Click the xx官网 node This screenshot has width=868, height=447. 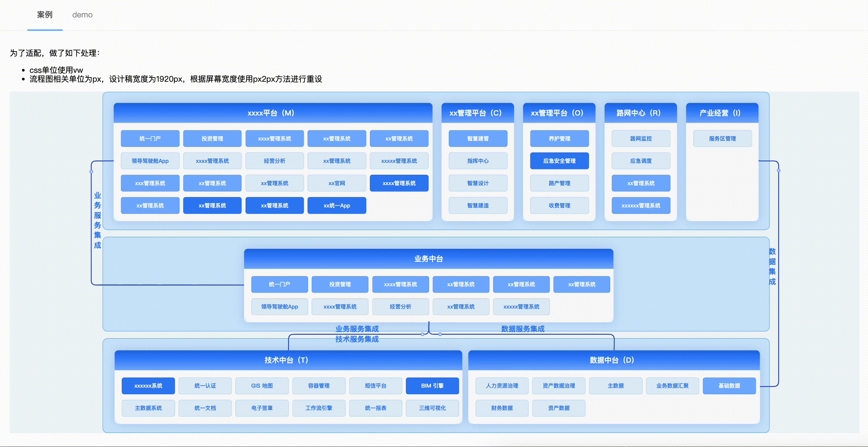point(337,183)
